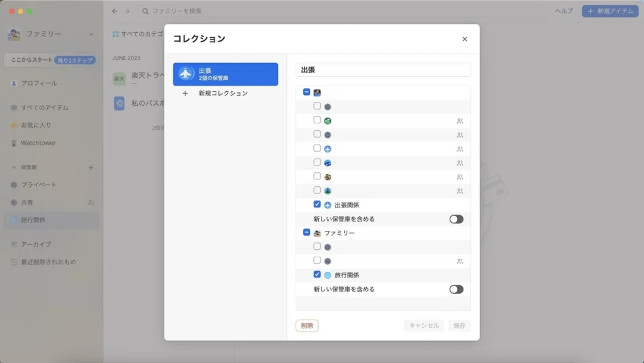The image size is (644, 363).
Task: Click the 楽天 item icon in the list
Action: pos(119,79)
